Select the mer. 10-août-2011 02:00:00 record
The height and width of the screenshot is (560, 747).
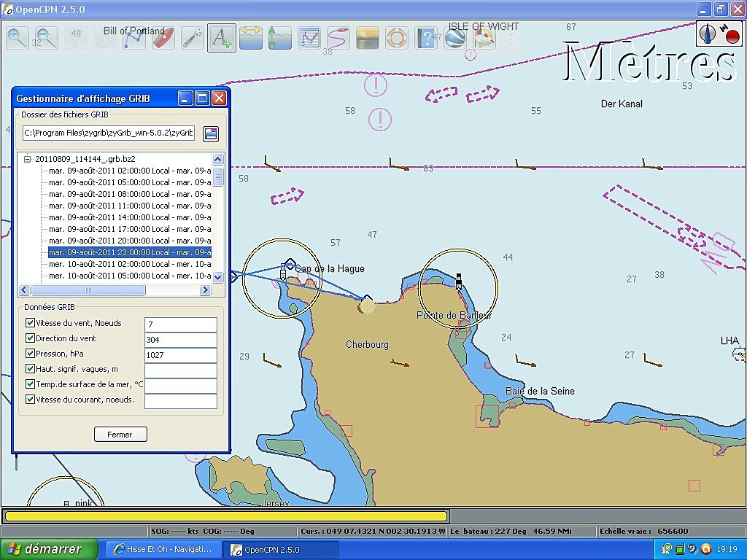point(130,264)
